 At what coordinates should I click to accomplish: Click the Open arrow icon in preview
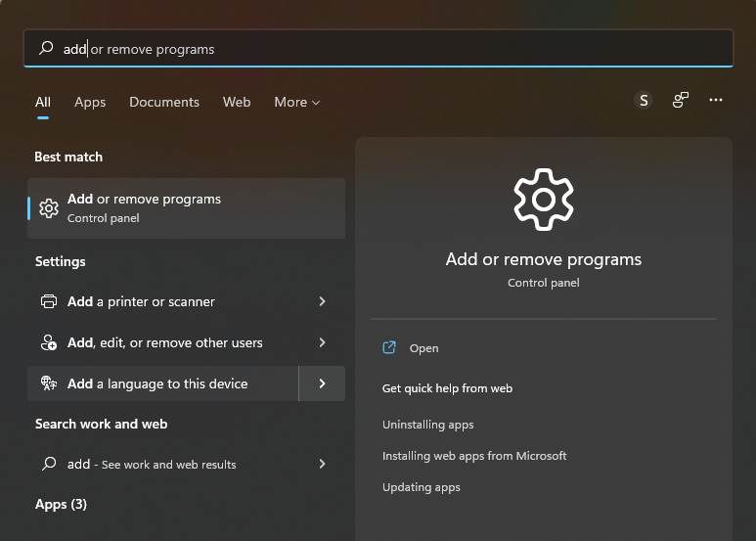[x=389, y=347]
